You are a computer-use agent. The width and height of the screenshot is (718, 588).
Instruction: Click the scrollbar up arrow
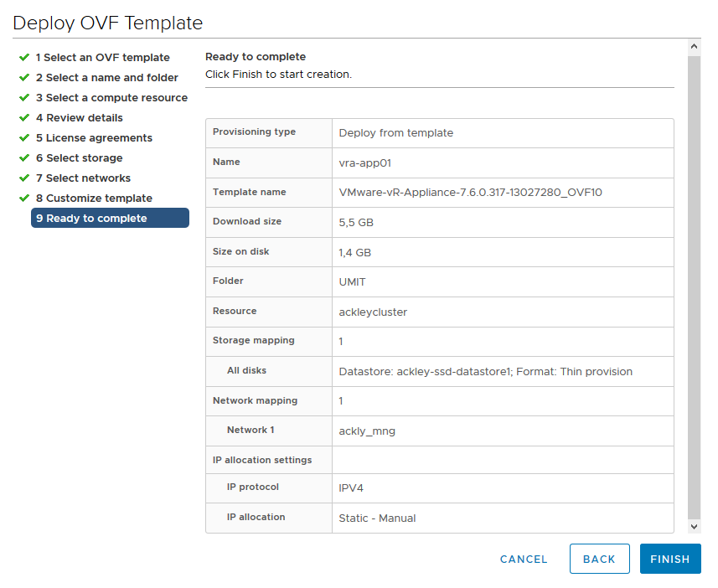click(x=694, y=46)
